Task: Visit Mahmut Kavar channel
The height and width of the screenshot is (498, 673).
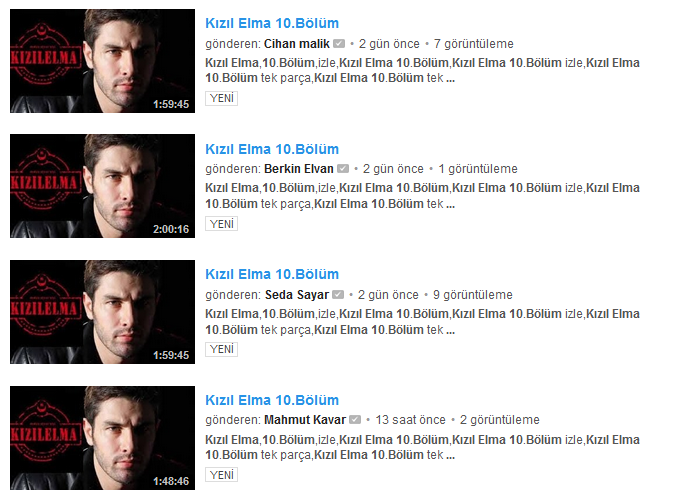Action: (x=305, y=419)
